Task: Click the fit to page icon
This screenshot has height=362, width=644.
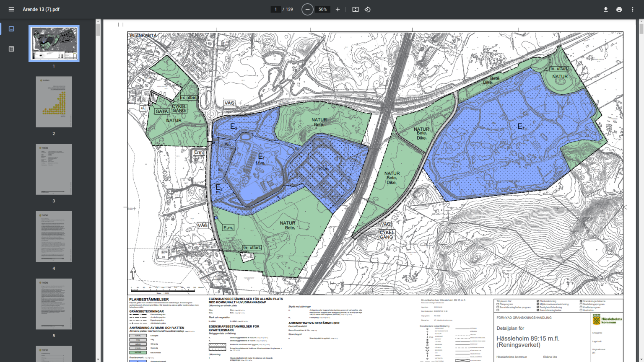Action: click(356, 9)
